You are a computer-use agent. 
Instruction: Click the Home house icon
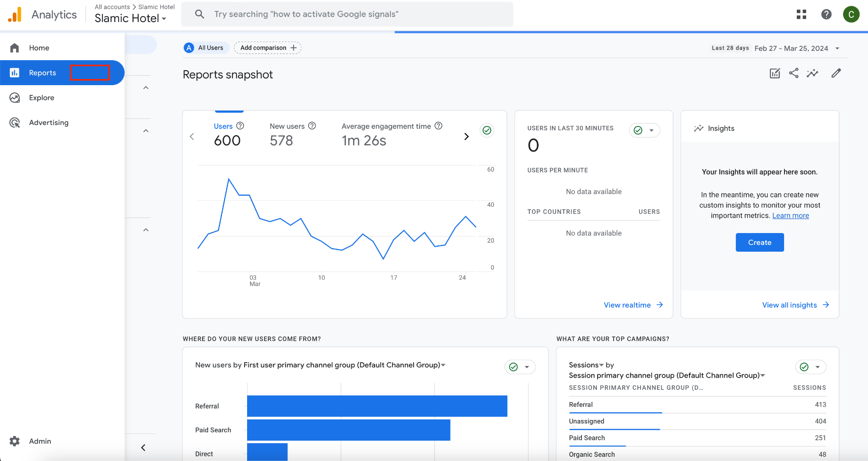click(x=14, y=48)
